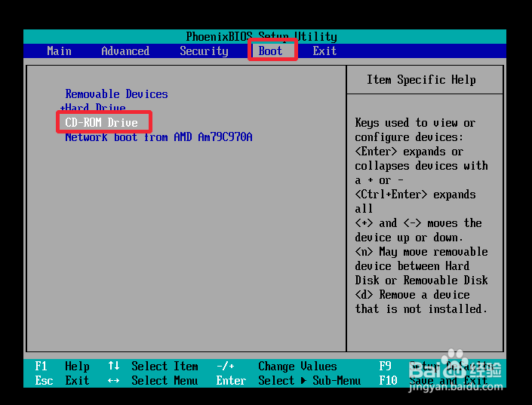The height and width of the screenshot is (405, 532).
Task: Select Removable Devices boot entry
Action: (x=116, y=94)
